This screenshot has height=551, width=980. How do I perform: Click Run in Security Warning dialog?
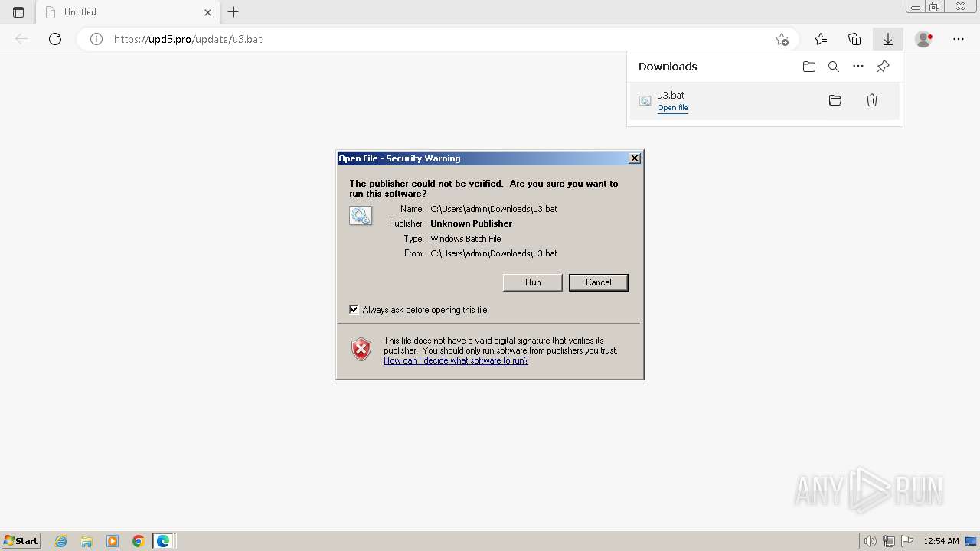(533, 282)
